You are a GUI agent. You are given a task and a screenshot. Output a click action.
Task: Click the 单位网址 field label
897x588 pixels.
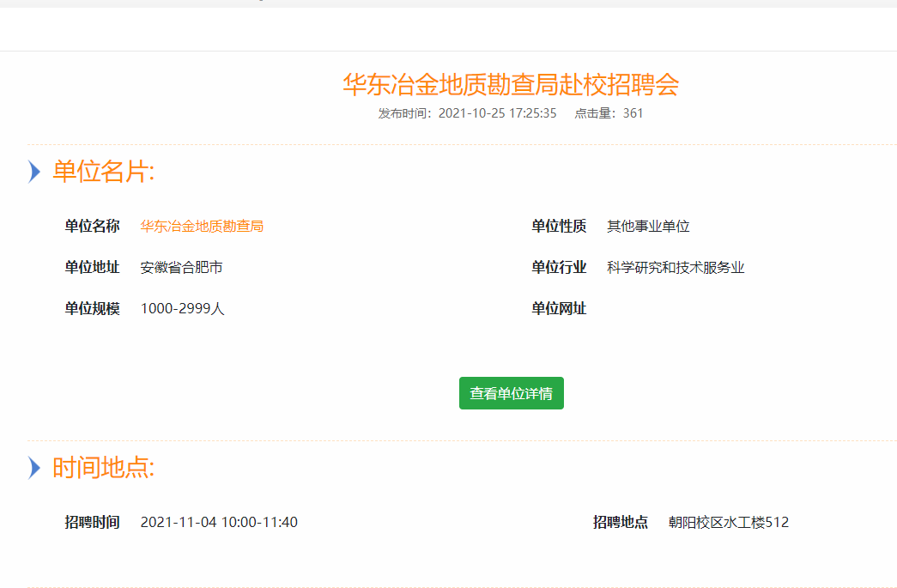click(559, 309)
